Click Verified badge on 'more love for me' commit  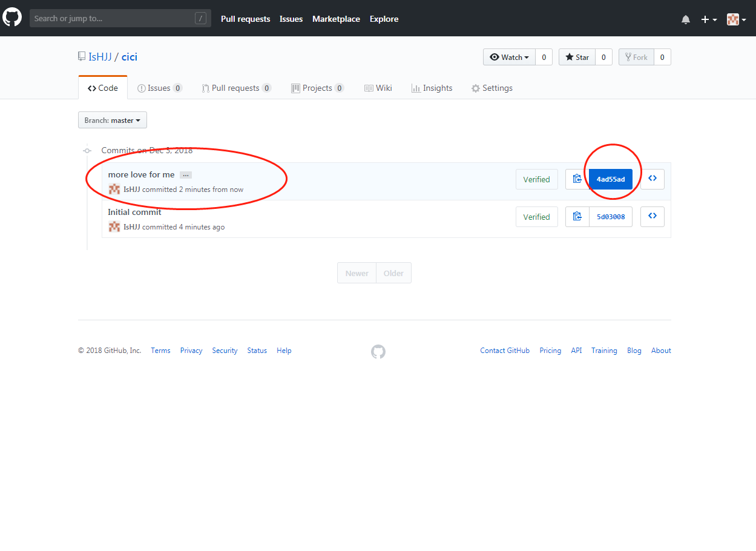click(x=537, y=179)
